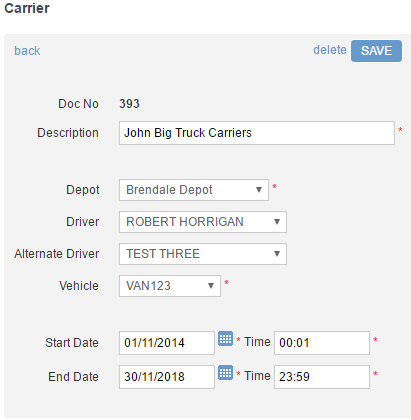The height and width of the screenshot is (420, 411).
Task: Open the End Date calendar picker
Action: pyautogui.click(x=225, y=373)
